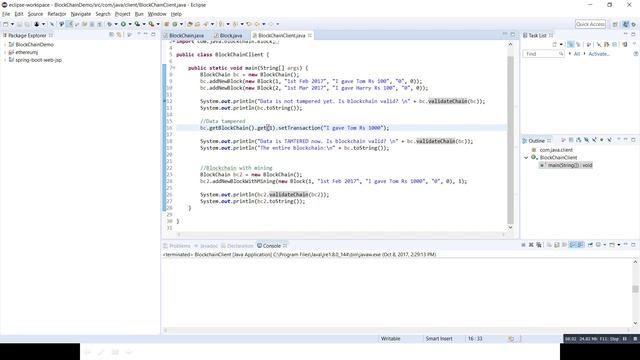Click the Quick Access box

[x=590, y=24]
